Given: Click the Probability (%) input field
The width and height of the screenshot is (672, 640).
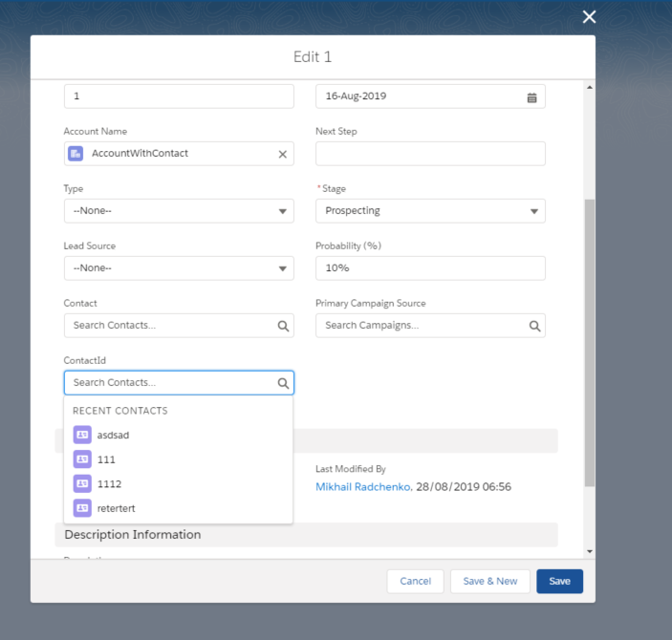Looking at the screenshot, I should 430,268.
